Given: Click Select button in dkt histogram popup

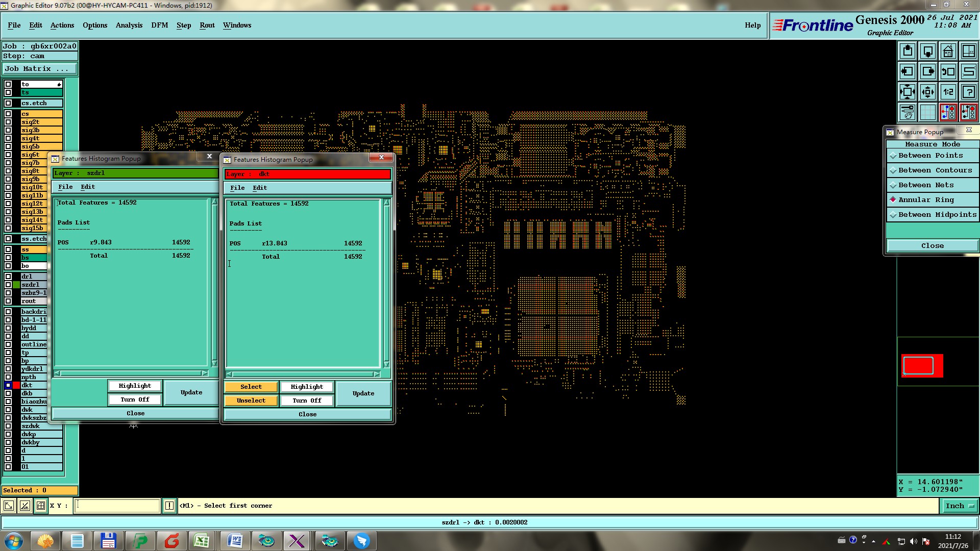Looking at the screenshot, I should point(251,387).
